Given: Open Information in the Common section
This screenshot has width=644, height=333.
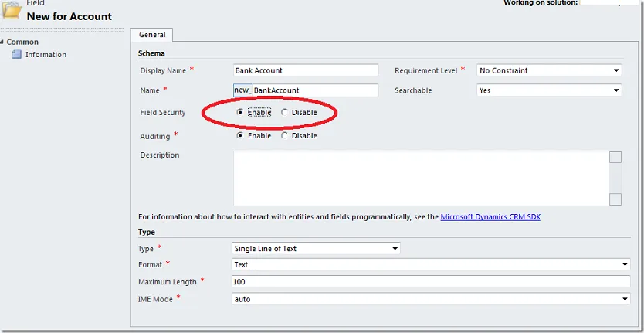Looking at the screenshot, I should [46, 55].
